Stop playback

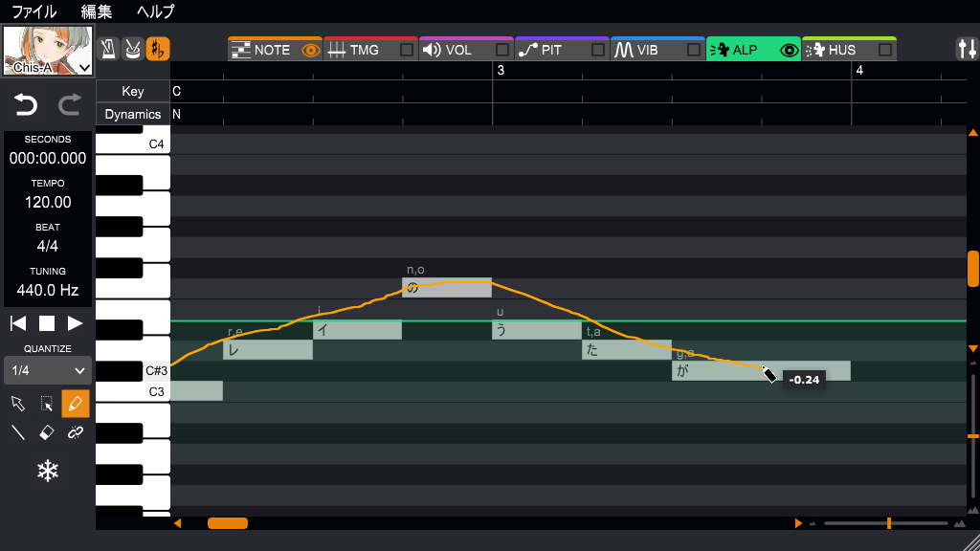tap(47, 323)
